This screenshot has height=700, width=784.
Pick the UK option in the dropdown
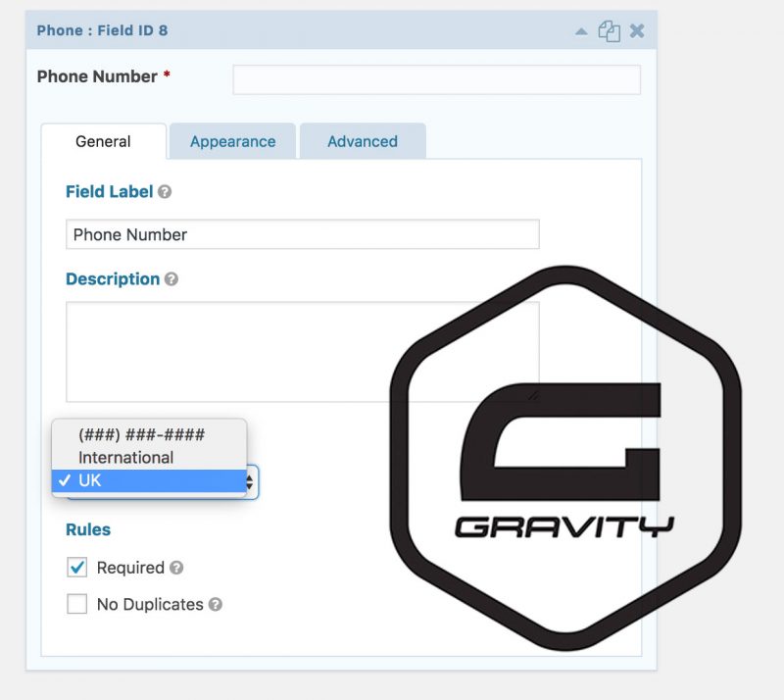coord(149,480)
